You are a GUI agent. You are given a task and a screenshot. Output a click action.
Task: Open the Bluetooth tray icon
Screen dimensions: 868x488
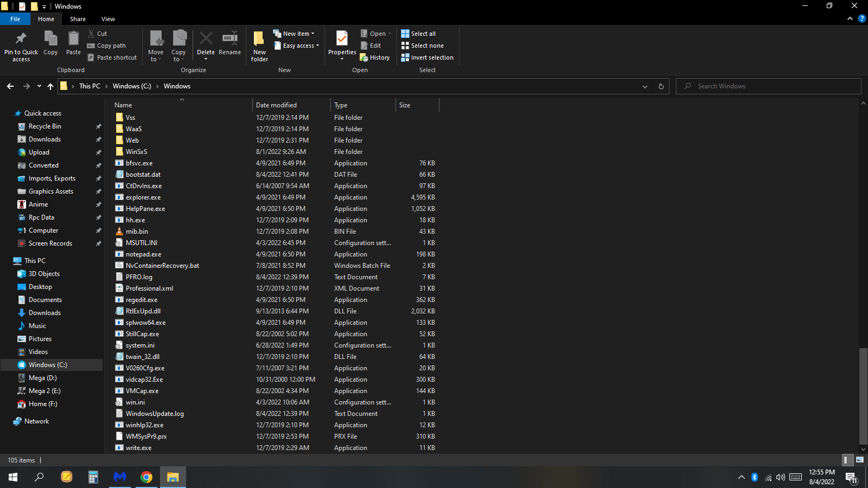[x=755, y=477]
